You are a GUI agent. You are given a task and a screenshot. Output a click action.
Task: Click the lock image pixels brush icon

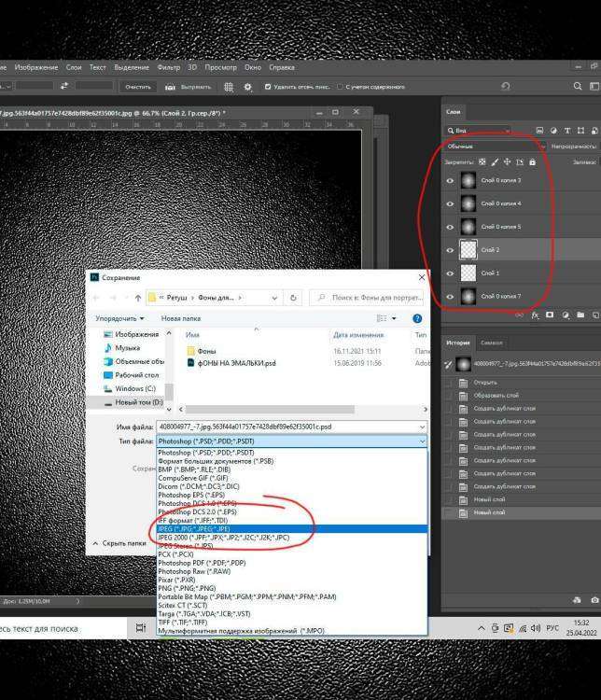(x=495, y=162)
